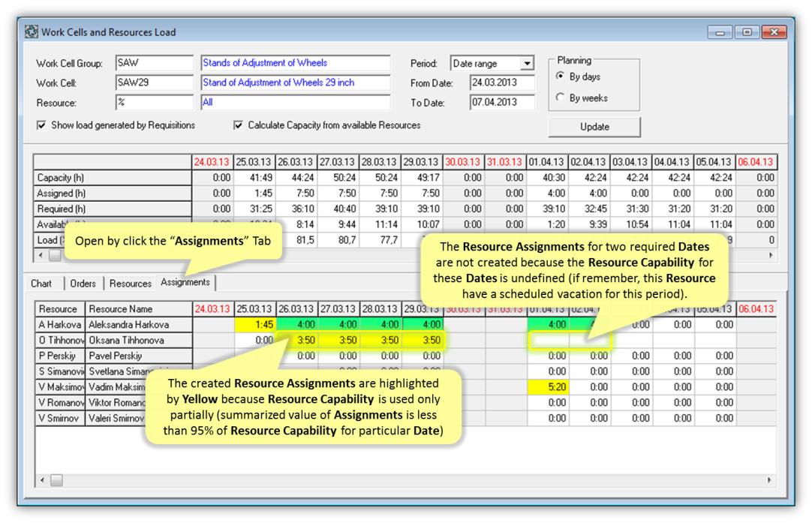The image size is (812, 523).
Task: Click Stand of Adjustment of Wheels 29 inch field
Action: [295, 83]
